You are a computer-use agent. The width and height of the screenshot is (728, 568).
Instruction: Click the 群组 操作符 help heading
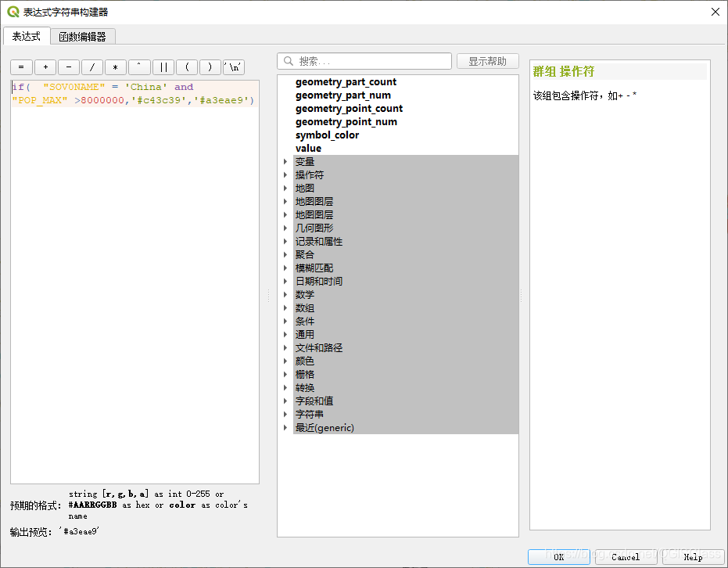pyautogui.click(x=564, y=71)
